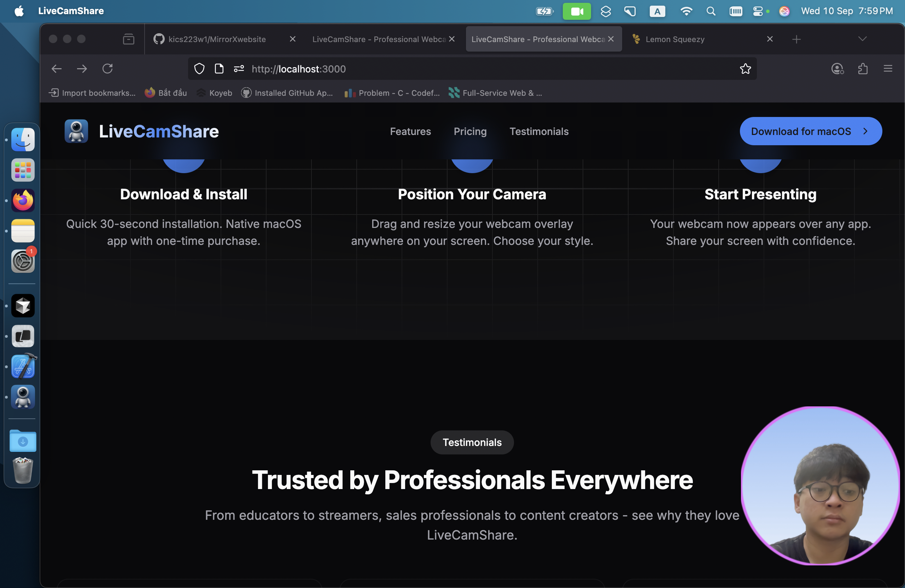The width and height of the screenshot is (905, 588).
Task: Reload the localhost page
Action: tap(107, 69)
